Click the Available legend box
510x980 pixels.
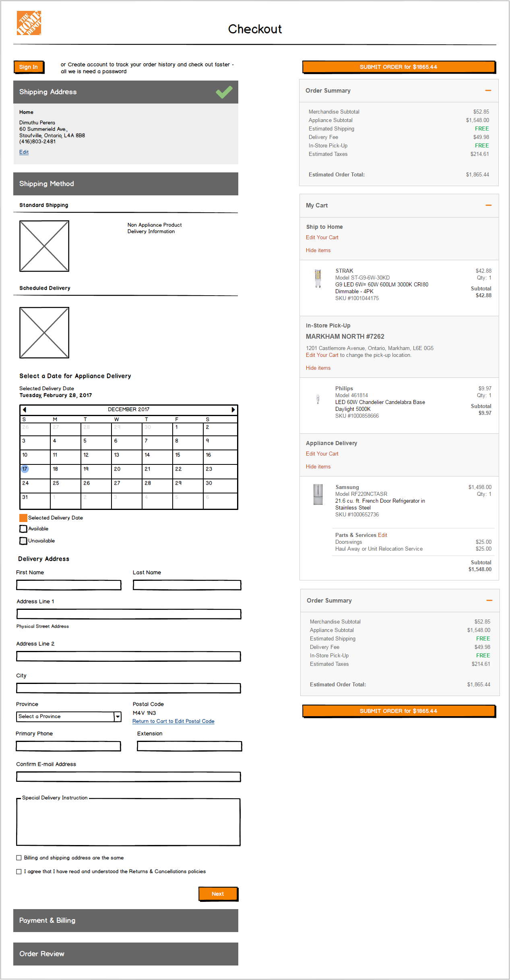coord(23,529)
